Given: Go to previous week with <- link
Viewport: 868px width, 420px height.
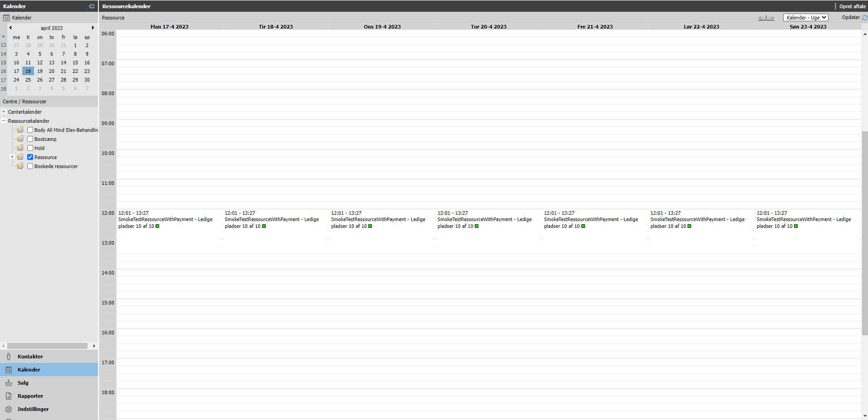Looking at the screenshot, I should click(761, 18).
